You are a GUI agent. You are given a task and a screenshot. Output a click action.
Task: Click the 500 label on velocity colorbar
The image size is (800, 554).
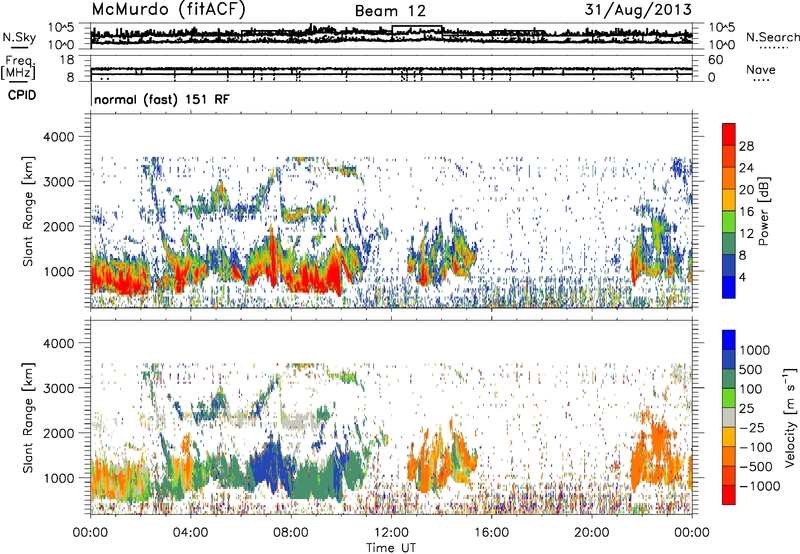[751, 370]
